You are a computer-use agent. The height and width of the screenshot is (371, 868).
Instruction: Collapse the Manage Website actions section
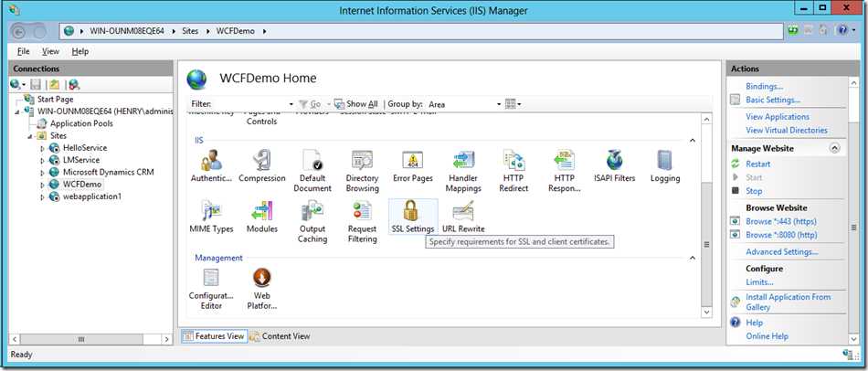tap(835, 148)
